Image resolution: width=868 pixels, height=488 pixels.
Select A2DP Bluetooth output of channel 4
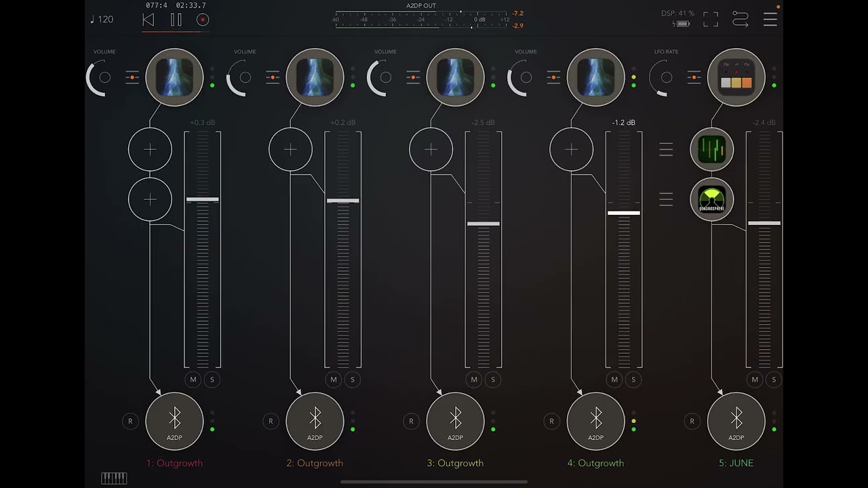tap(595, 421)
